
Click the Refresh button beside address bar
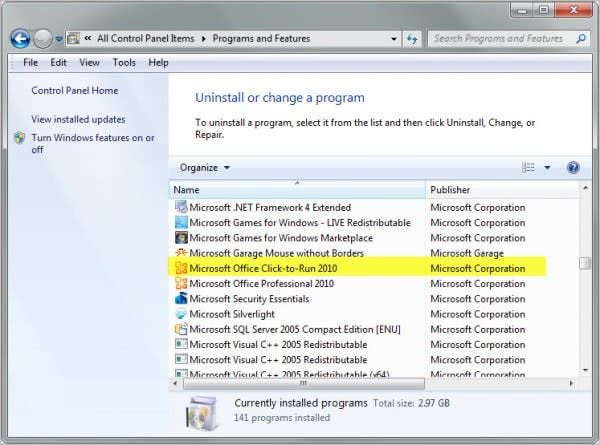(x=412, y=39)
